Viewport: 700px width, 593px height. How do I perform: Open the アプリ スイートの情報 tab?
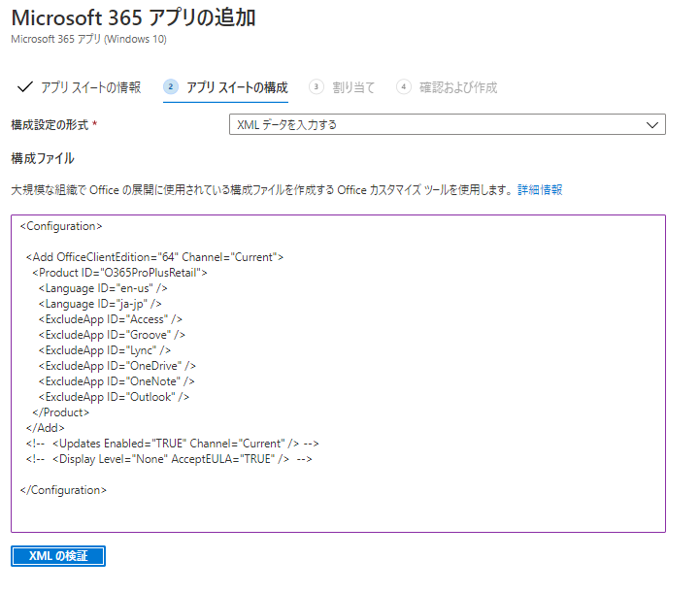90,87
